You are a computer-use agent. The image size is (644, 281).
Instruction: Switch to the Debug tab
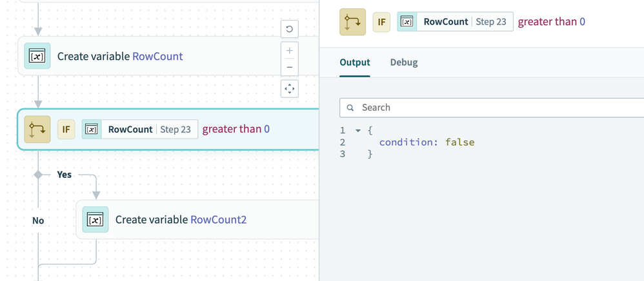(404, 63)
